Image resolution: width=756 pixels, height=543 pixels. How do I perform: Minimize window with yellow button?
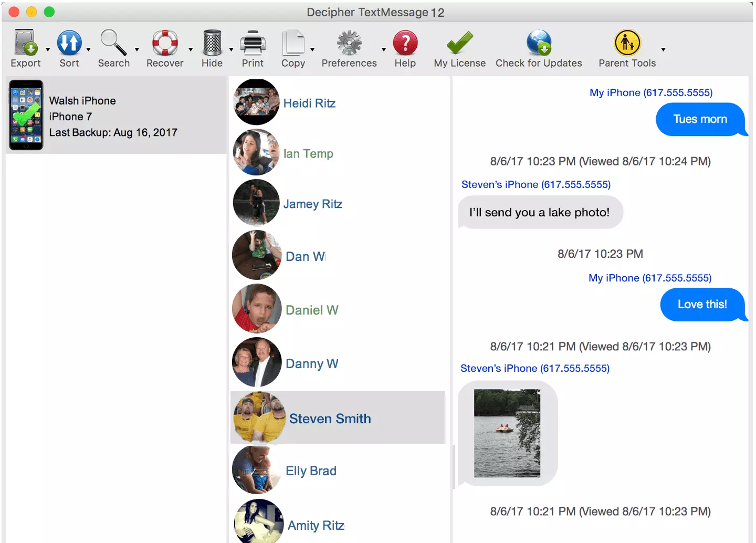(31, 12)
